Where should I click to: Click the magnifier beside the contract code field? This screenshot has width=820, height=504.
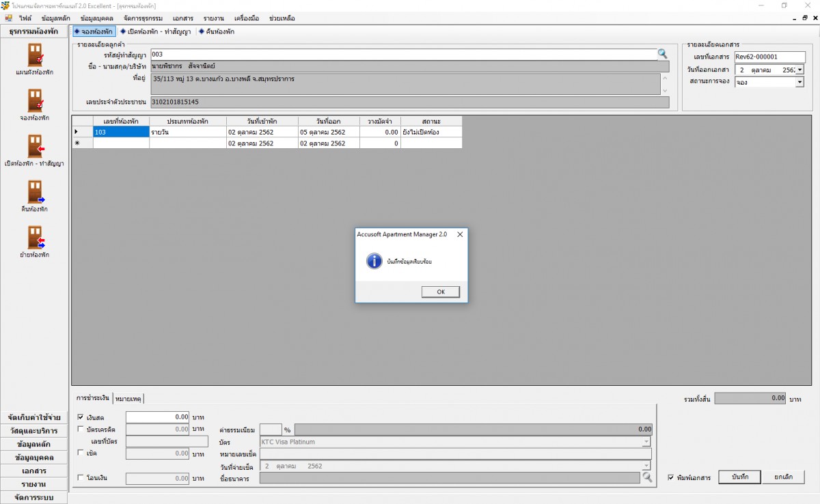point(662,54)
